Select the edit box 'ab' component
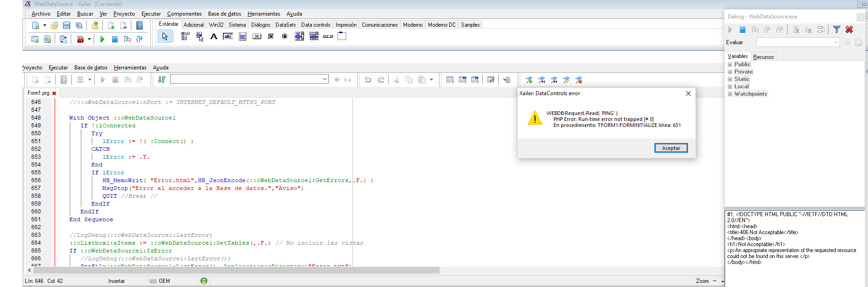This screenshot has height=287, width=868. 228,36
